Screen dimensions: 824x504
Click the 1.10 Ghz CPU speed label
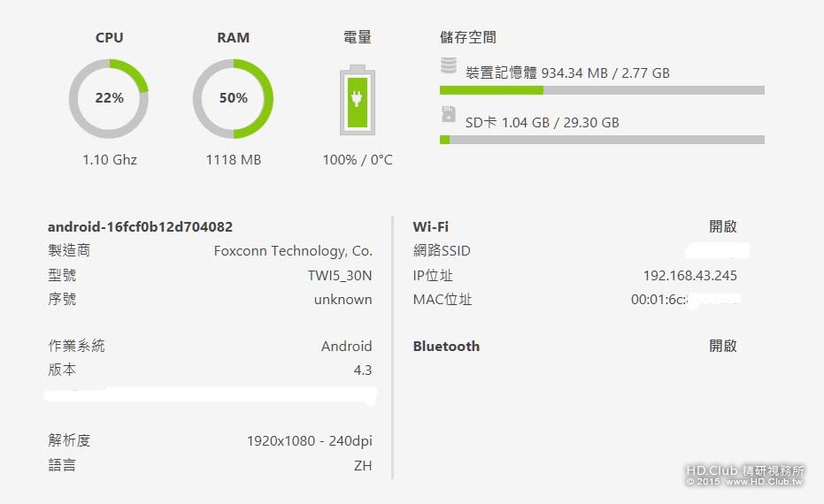pyautogui.click(x=110, y=159)
